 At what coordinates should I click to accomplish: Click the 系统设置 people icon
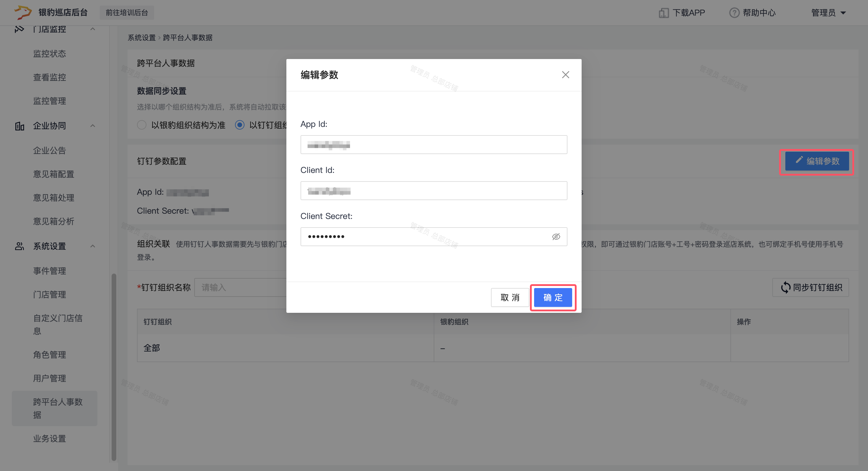coord(19,246)
